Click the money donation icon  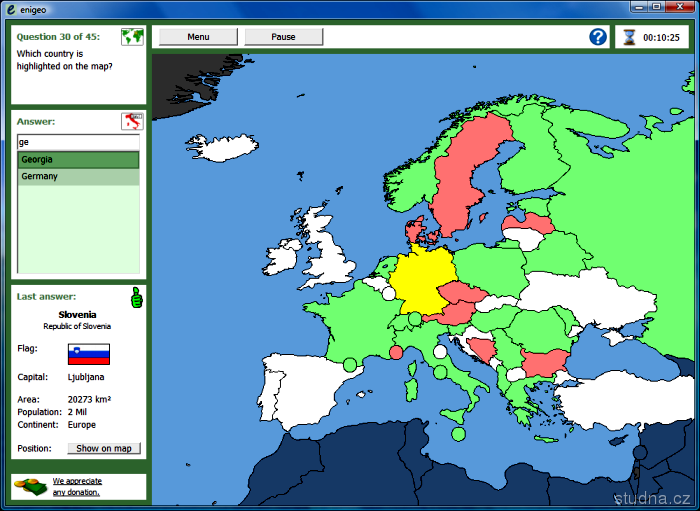30,486
